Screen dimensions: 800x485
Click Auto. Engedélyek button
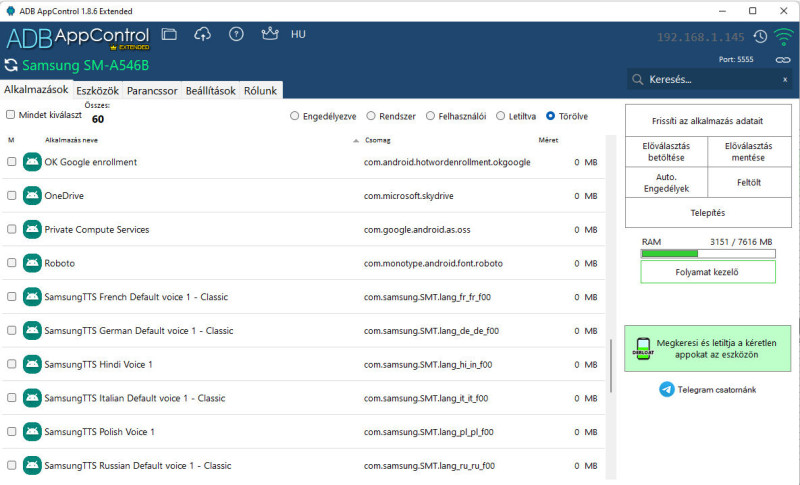click(x=666, y=183)
